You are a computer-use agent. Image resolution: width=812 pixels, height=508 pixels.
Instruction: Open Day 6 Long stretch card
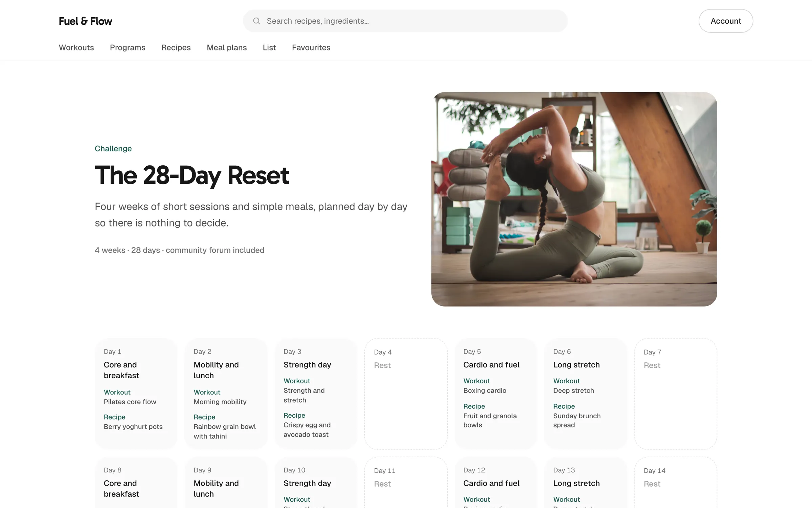pos(586,394)
